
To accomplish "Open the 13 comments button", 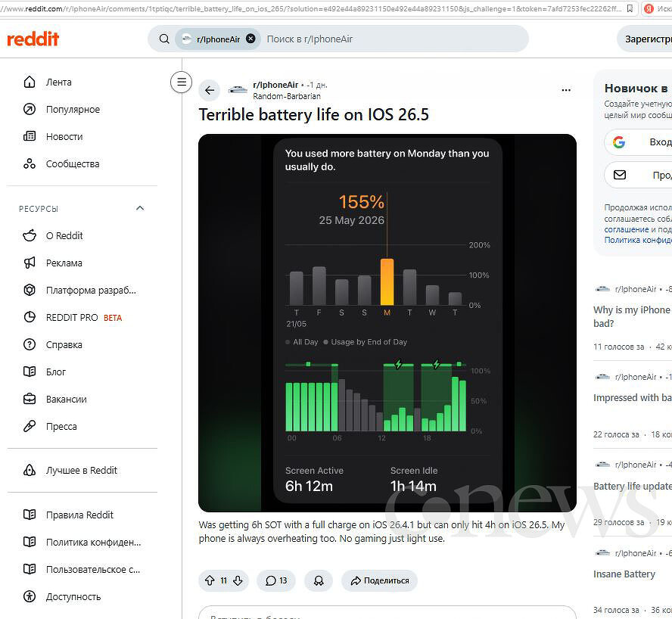I will coord(276,580).
